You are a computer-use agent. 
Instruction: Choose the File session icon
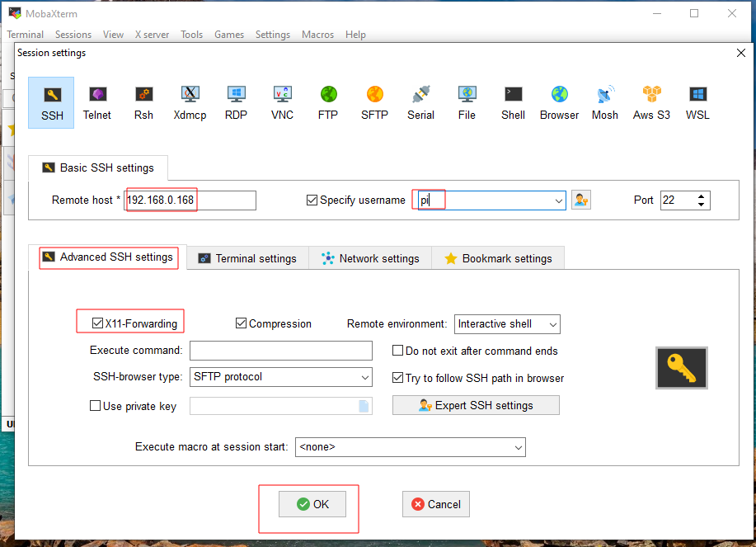pyautogui.click(x=467, y=103)
